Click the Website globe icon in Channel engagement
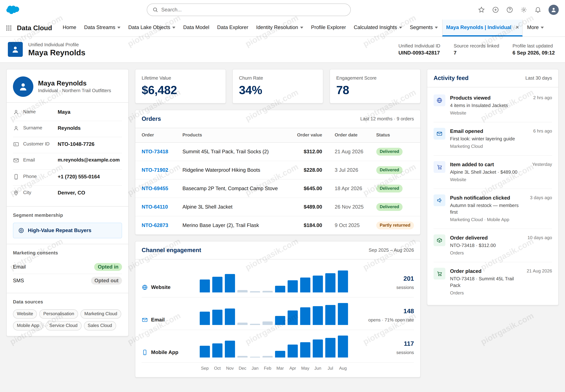Screen dimensions: 565x392 tap(145, 287)
